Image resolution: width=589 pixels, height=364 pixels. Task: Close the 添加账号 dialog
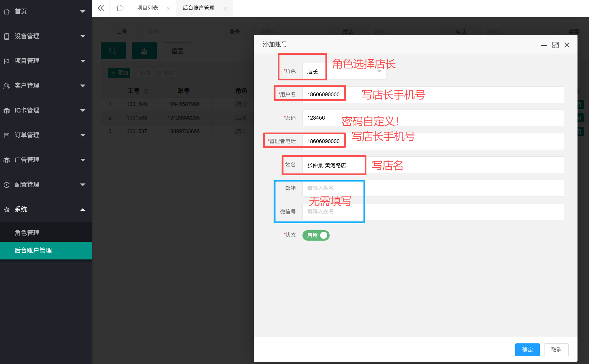(567, 45)
